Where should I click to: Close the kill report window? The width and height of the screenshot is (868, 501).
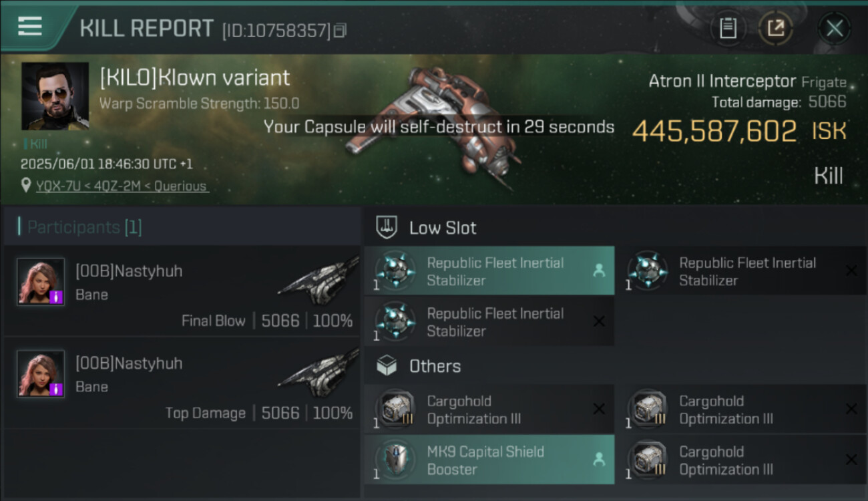[x=834, y=28]
